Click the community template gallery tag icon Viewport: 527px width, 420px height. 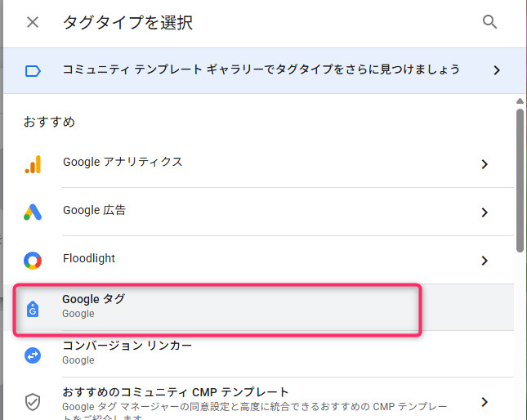point(33,71)
